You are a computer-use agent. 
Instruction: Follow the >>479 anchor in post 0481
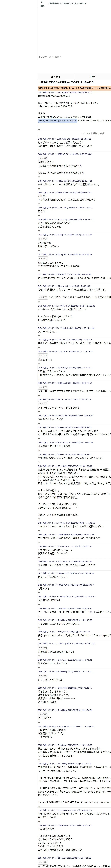tap(43, 403)
